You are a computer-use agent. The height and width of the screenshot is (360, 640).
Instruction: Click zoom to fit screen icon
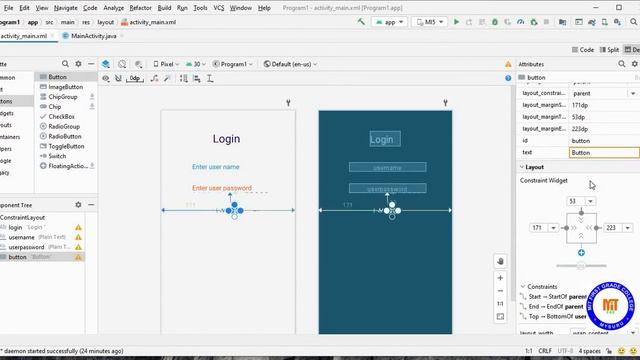point(500,317)
